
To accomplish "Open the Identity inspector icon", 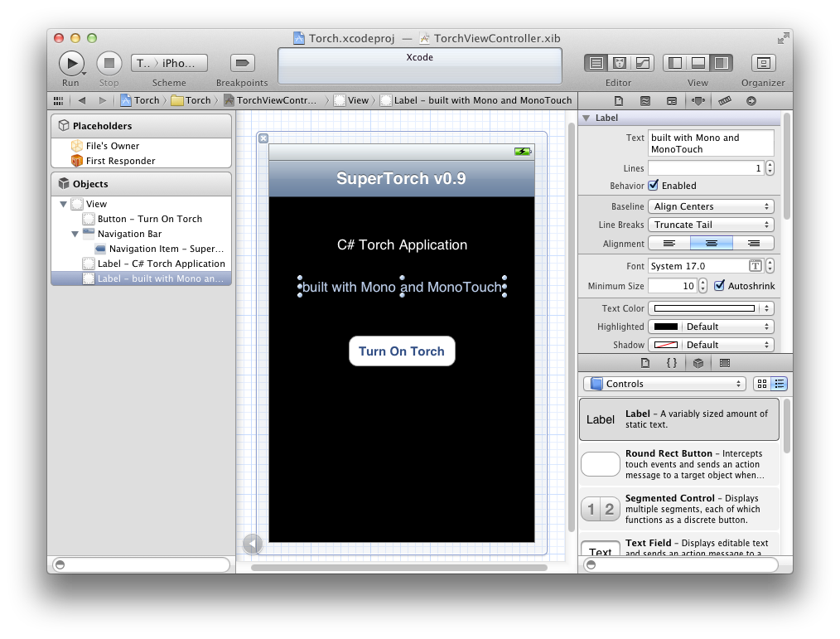I will click(x=669, y=101).
